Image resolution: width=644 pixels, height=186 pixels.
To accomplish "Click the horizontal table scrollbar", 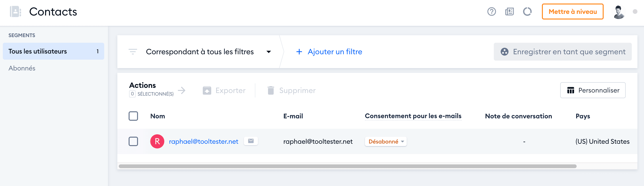I will point(348,166).
